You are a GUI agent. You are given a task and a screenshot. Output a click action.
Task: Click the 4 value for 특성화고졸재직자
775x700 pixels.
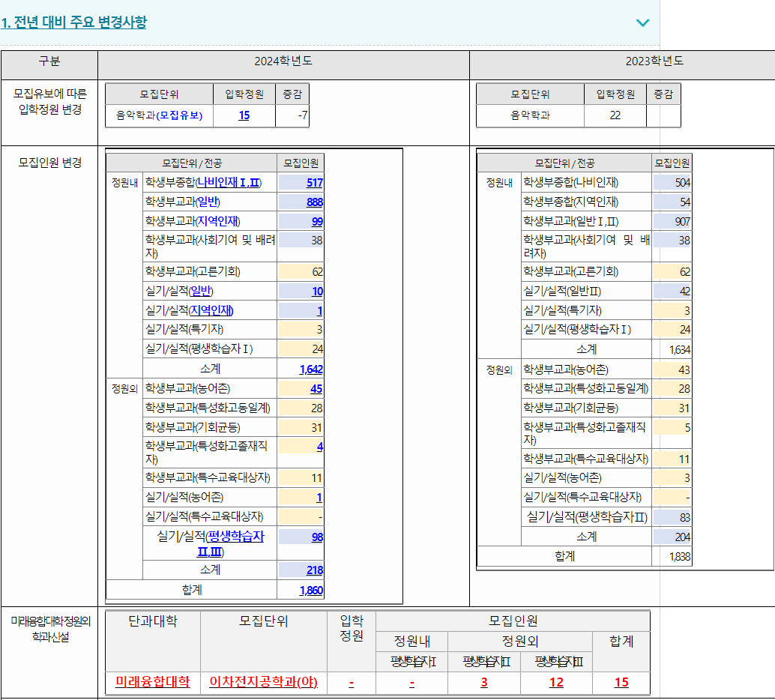pos(320,447)
